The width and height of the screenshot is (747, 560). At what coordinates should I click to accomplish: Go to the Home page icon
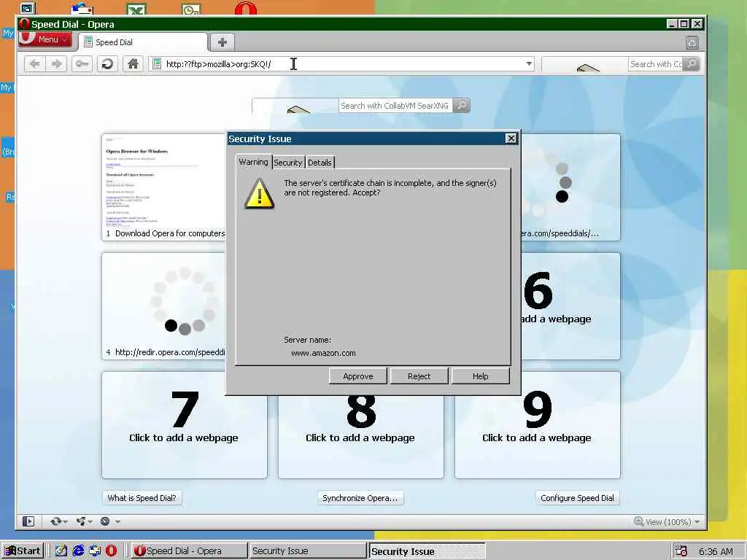pyautogui.click(x=133, y=64)
